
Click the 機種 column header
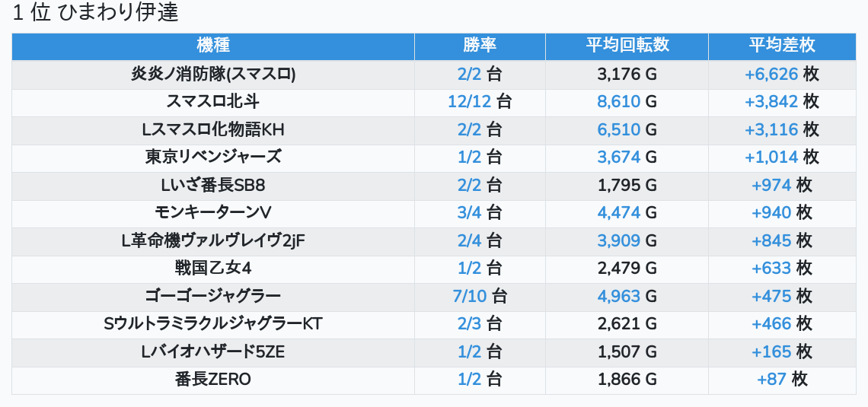coord(213,45)
